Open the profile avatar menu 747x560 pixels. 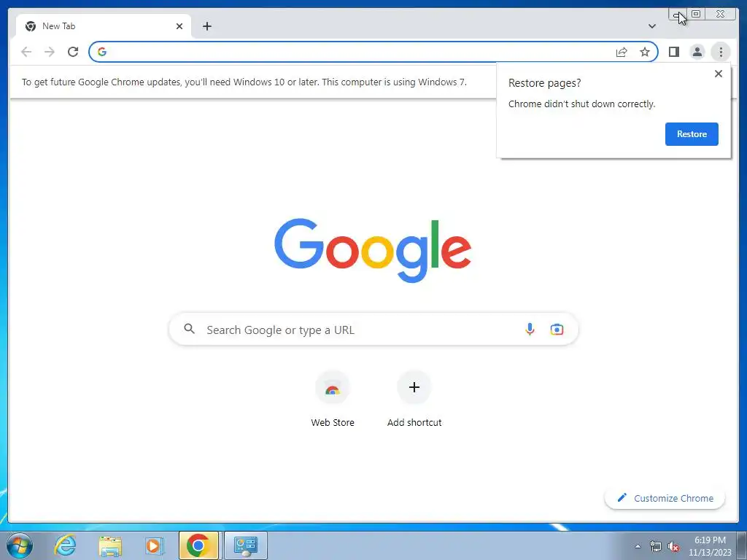[x=697, y=52]
